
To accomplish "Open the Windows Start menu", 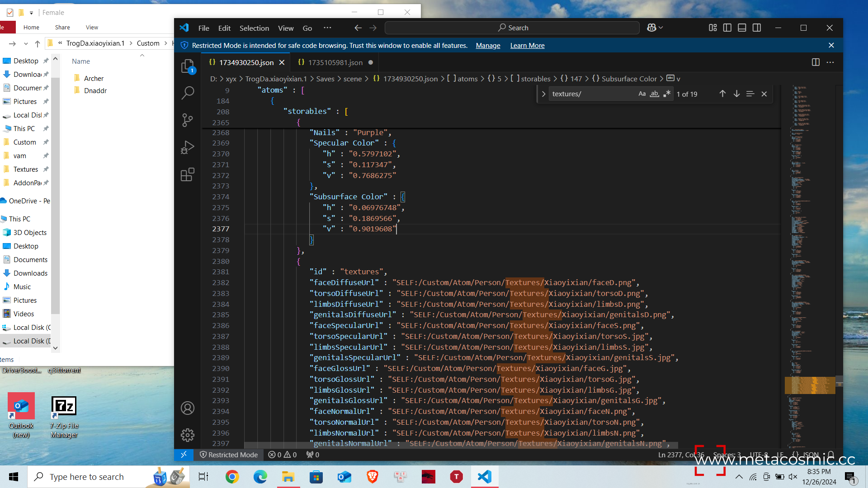I will [x=14, y=477].
